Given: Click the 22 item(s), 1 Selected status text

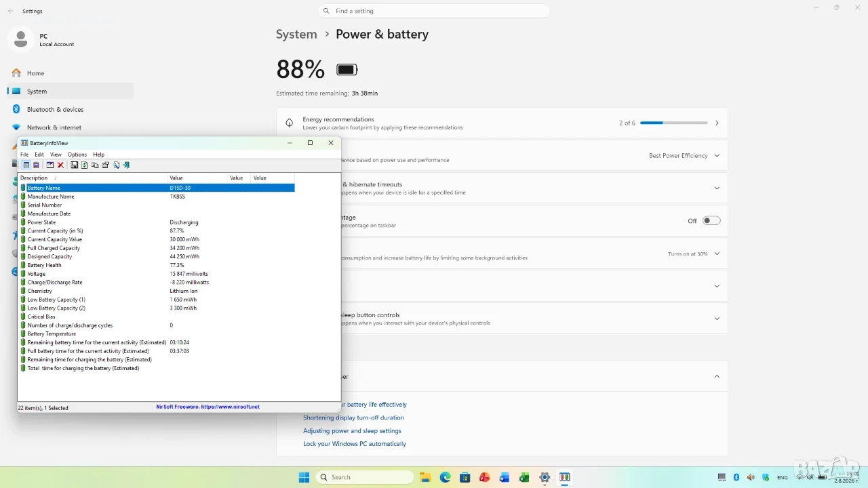Looking at the screenshot, I should click(43, 408).
